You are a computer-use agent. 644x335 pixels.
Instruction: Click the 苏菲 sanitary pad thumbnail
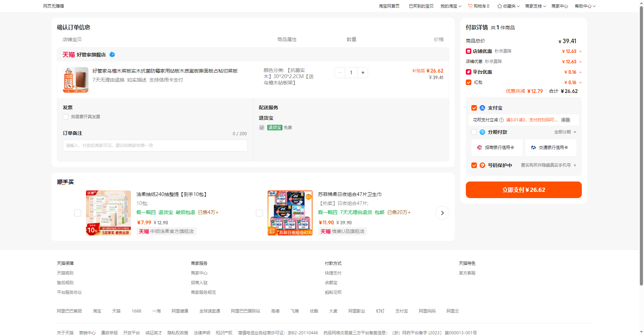point(290,213)
